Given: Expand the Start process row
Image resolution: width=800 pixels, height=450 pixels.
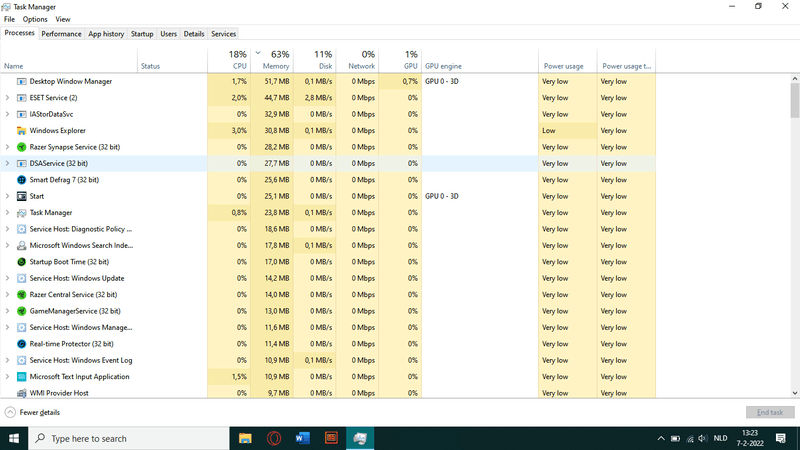Looking at the screenshot, I should click(7, 196).
